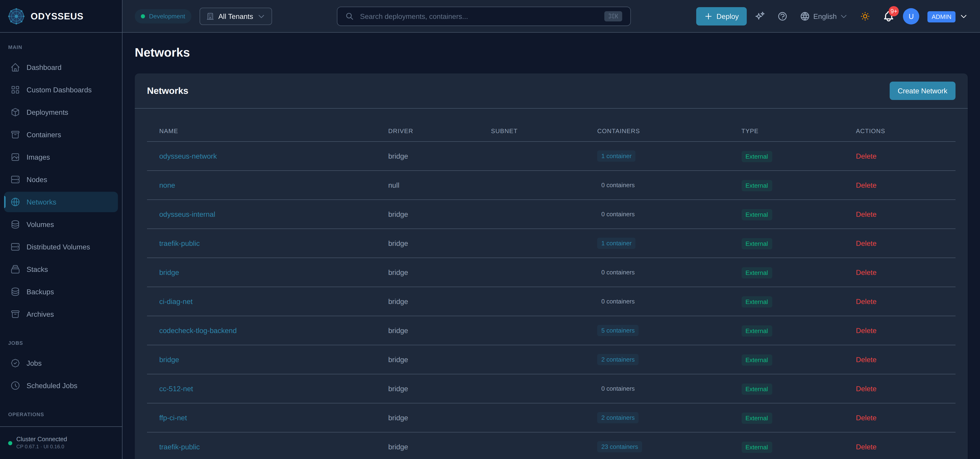The image size is (980, 459).
Task: Click the Scheduled Jobs clock icon
Action: pos(15,385)
